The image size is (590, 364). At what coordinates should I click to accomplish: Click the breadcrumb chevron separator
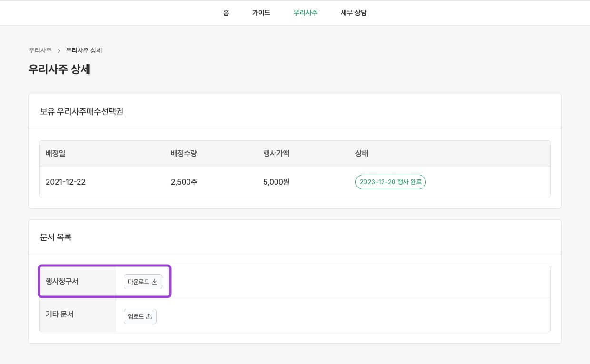(59, 50)
